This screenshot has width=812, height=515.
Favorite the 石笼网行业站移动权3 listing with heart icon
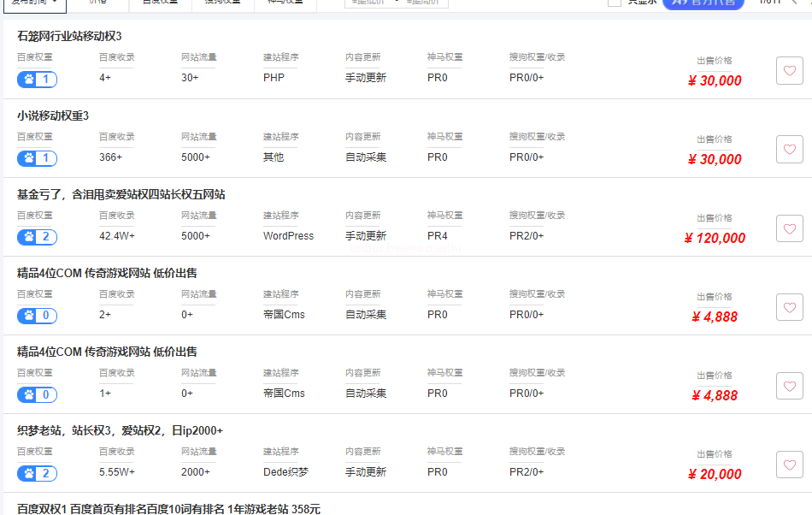pyautogui.click(x=789, y=70)
